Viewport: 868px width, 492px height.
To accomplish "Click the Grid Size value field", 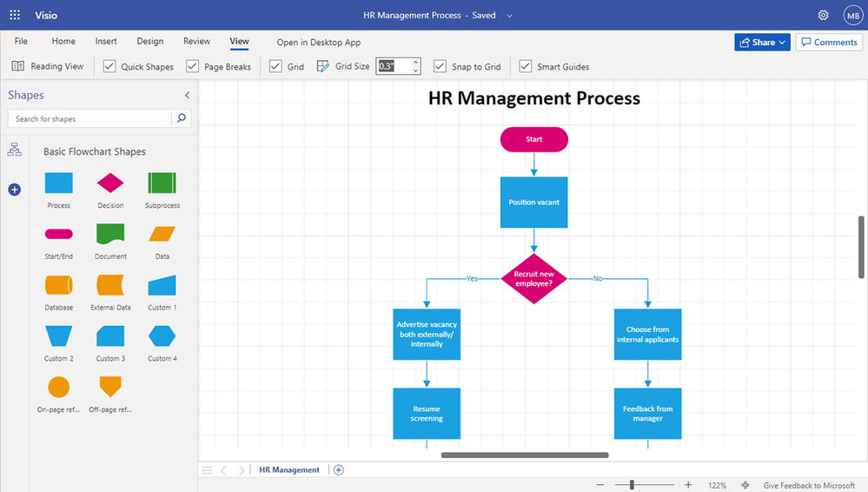I will tap(394, 66).
